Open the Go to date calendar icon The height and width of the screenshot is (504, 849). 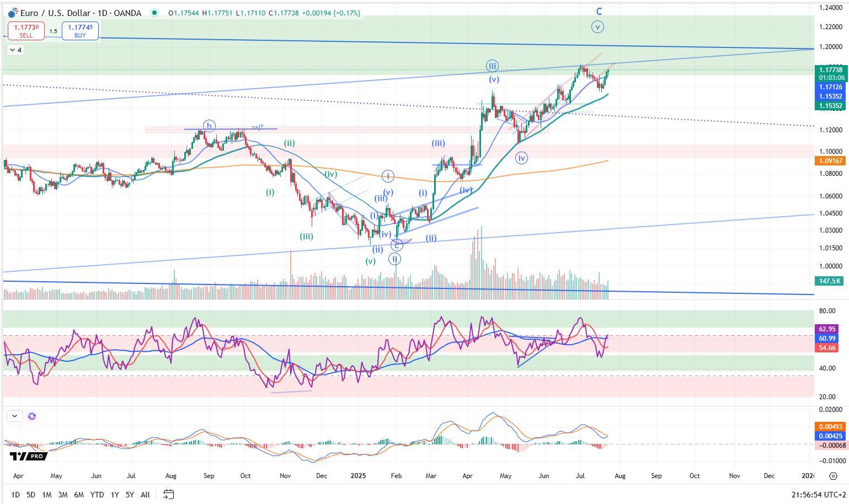click(x=169, y=495)
